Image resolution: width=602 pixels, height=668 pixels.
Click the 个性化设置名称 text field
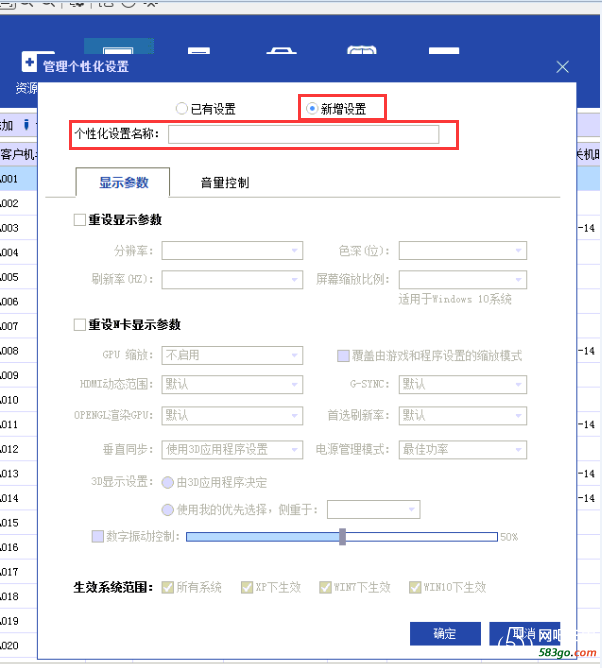pos(303,135)
